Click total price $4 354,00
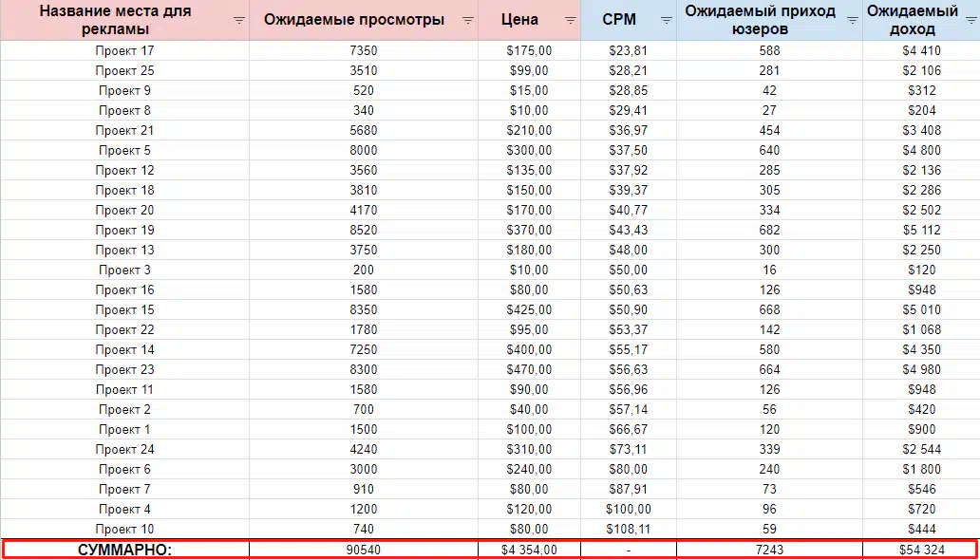 pyautogui.click(x=529, y=550)
